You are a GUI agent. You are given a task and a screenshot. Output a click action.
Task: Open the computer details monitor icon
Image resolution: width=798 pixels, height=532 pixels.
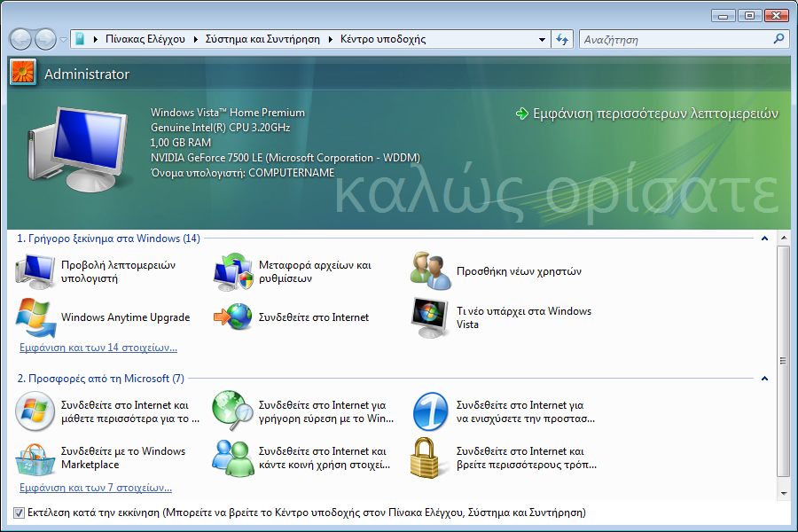click(x=35, y=271)
